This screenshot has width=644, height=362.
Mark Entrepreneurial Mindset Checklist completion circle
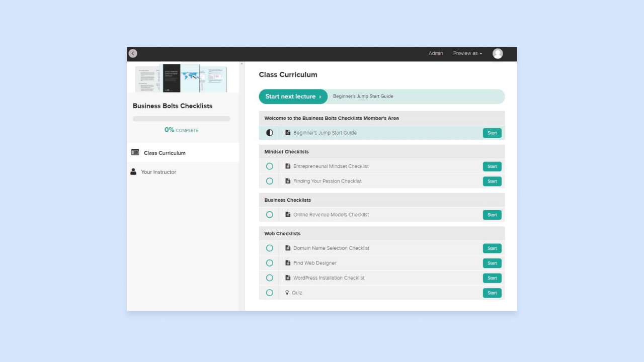click(270, 166)
